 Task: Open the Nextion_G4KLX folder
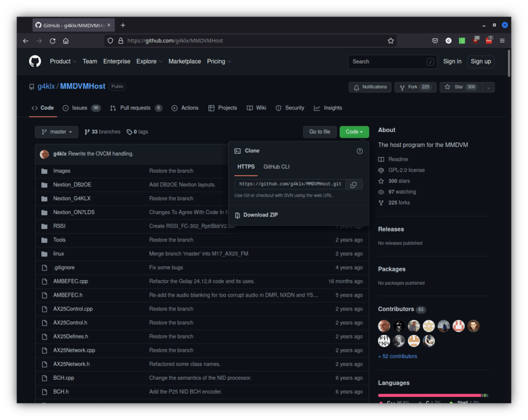(72, 199)
